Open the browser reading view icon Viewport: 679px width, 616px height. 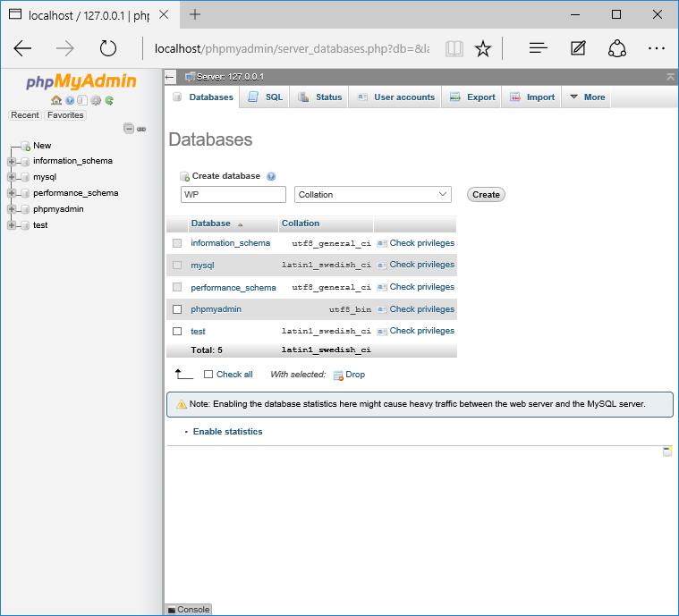[x=454, y=48]
